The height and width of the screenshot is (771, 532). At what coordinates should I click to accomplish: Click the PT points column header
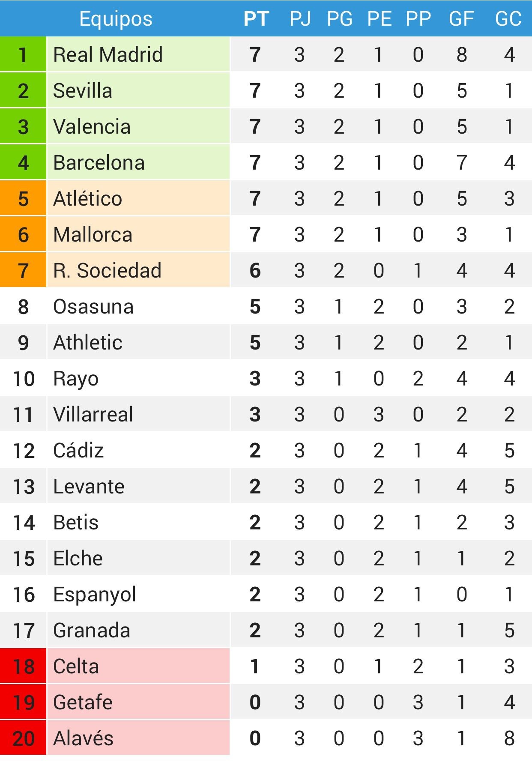click(x=256, y=19)
